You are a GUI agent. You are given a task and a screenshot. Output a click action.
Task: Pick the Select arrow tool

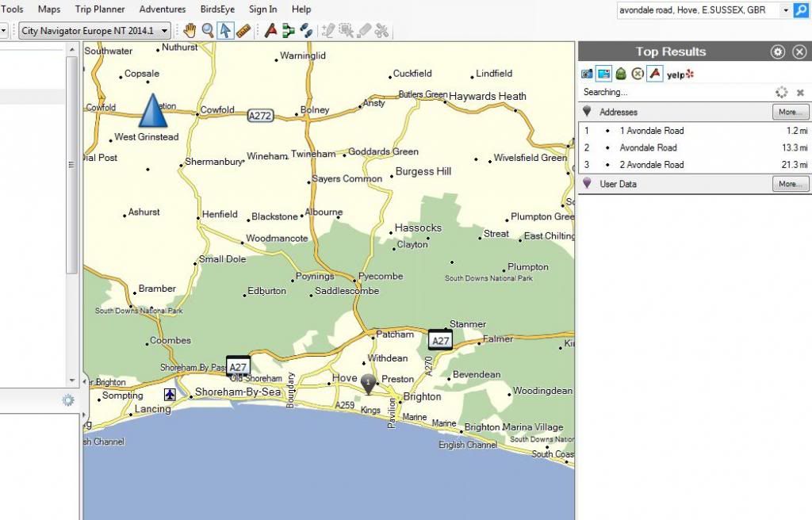(225, 30)
